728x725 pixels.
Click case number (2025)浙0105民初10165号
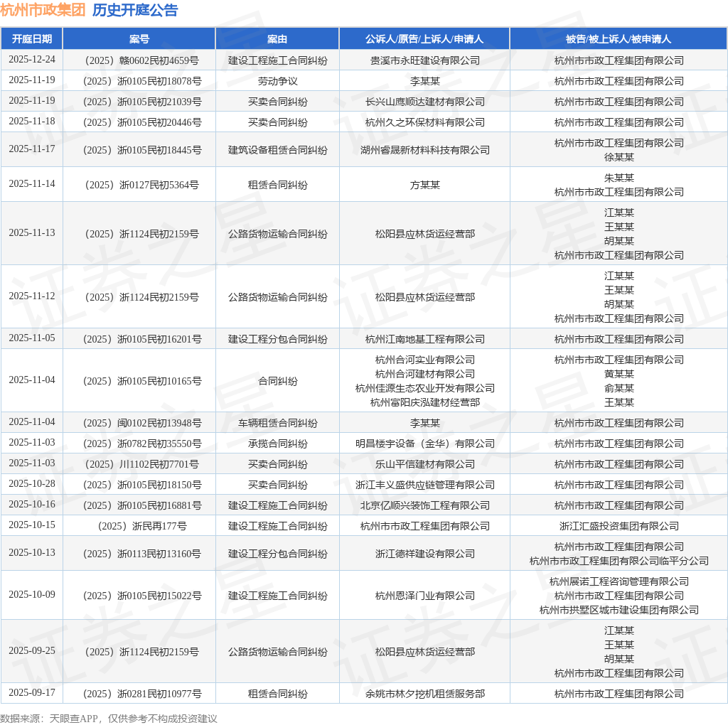pos(142,381)
